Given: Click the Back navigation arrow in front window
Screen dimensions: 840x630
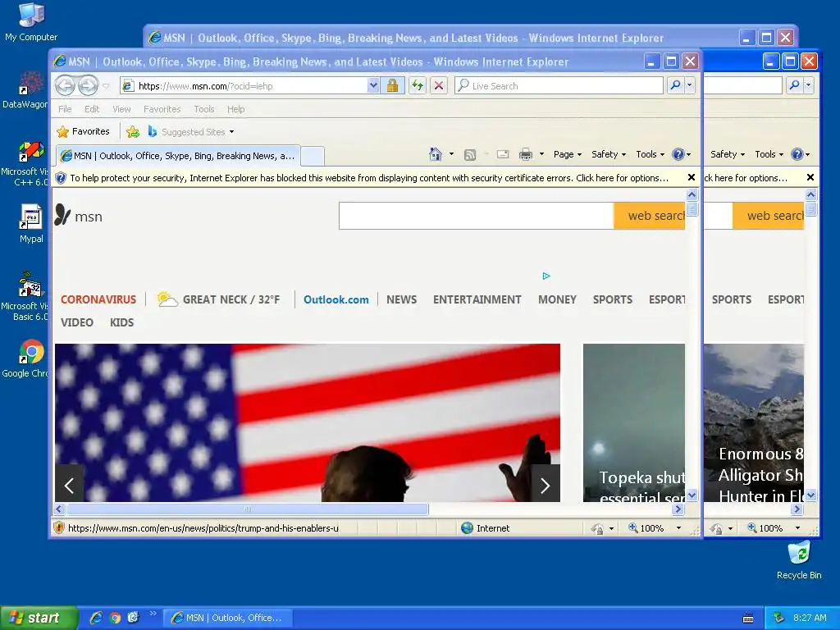Looking at the screenshot, I should [x=66, y=85].
